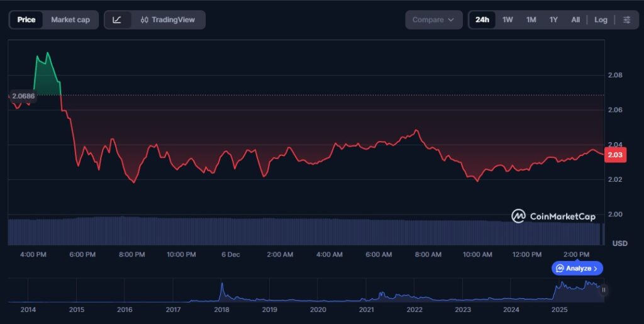Choose the 1Y time range

tap(553, 20)
